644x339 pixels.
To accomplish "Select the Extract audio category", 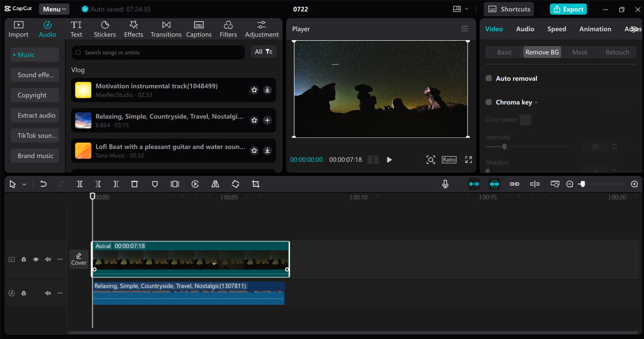I will [35, 115].
